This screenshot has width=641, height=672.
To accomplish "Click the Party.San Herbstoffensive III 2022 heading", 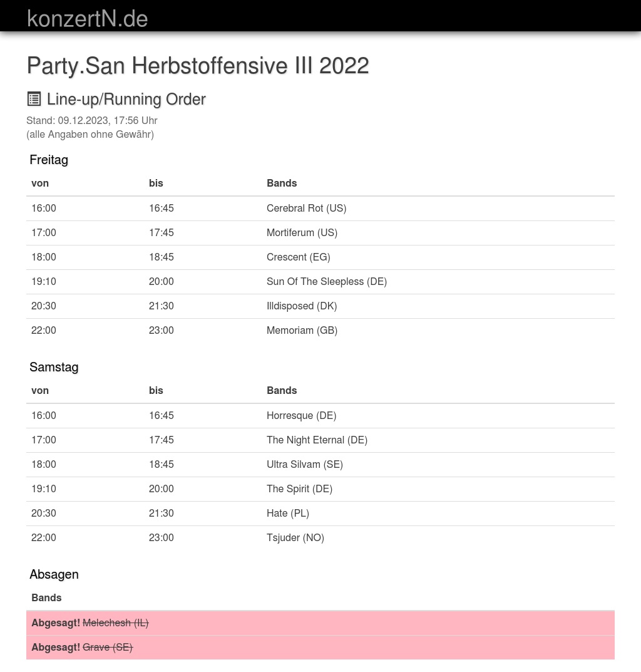I will click(x=198, y=66).
